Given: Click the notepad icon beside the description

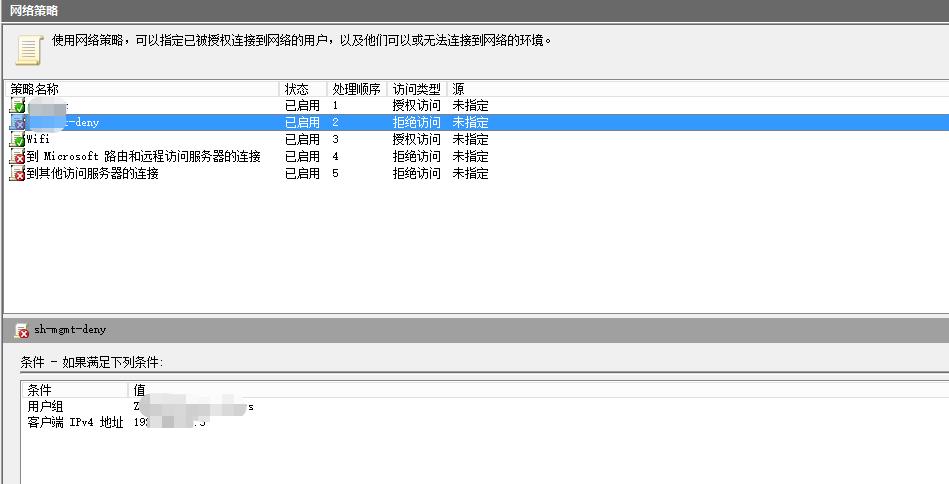Looking at the screenshot, I should click(x=29, y=49).
